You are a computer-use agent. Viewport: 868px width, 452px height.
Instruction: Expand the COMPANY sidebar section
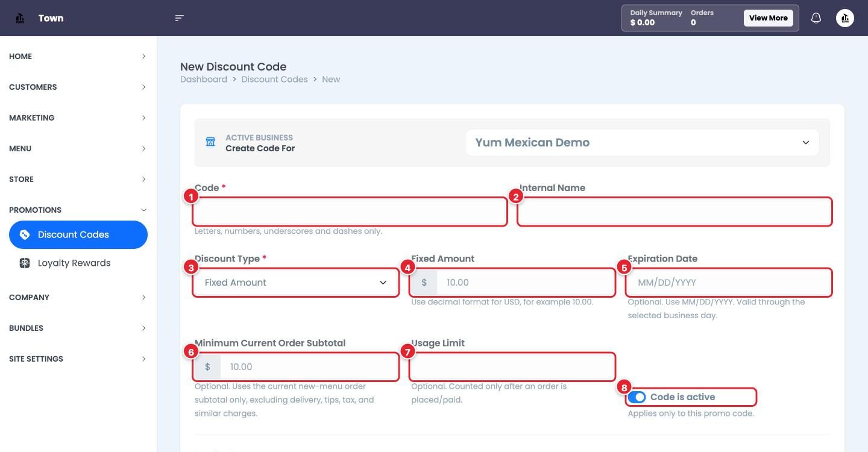(x=78, y=298)
